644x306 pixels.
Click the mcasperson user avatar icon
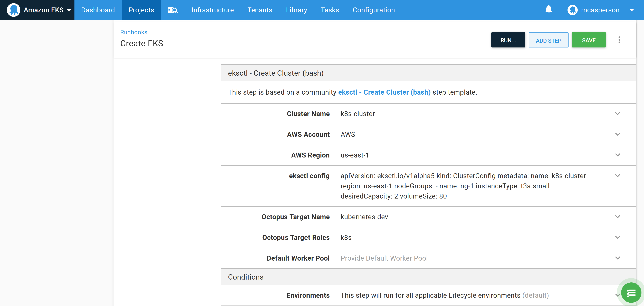[572, 10]
